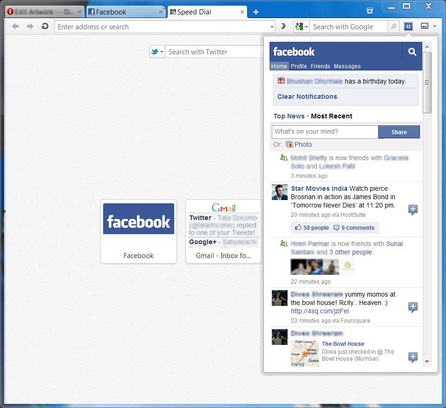Image resolution: width=446 pixels, height=408 pixels.
Task: Click the Facebook extension toolbar icon
Action: (x=408, y=26)
